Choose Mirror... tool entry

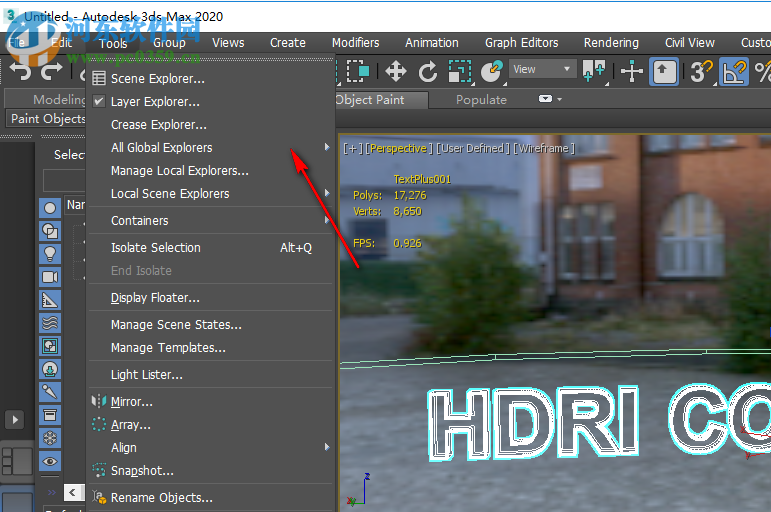click(210, 402)
